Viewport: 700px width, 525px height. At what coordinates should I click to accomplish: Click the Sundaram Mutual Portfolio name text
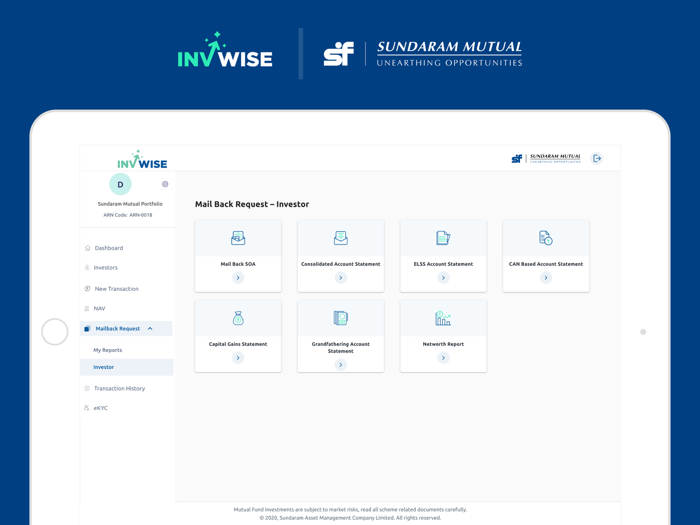pyautogui.click(x=130, y=204)
